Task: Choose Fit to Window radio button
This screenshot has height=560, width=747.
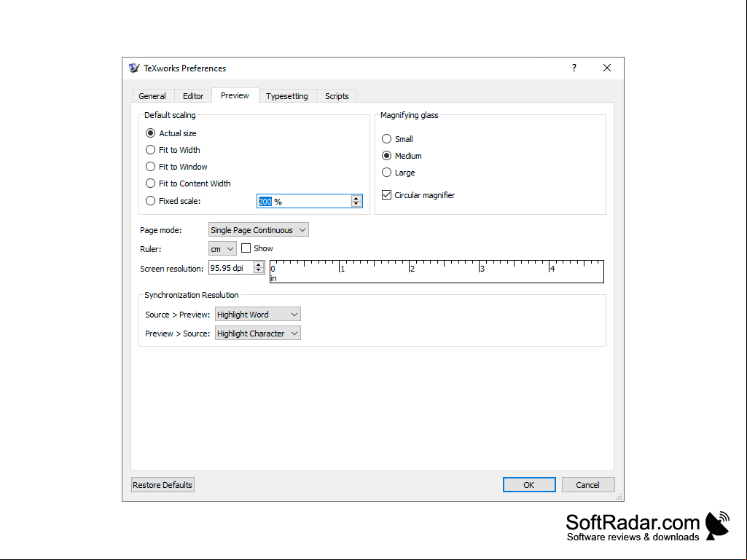Action: (x=177, y=167)
